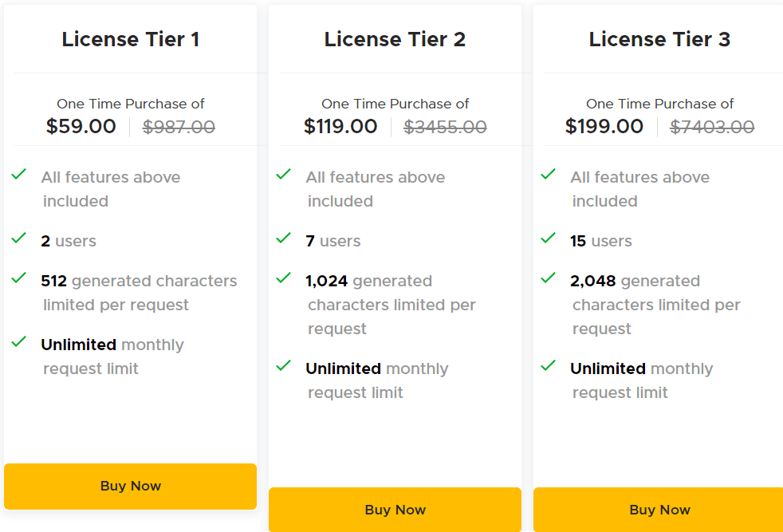This screenshot has height=532, width=783.
Task: Click the checkmark beside '15 users' in Tier 3
Action: point(548,240)
